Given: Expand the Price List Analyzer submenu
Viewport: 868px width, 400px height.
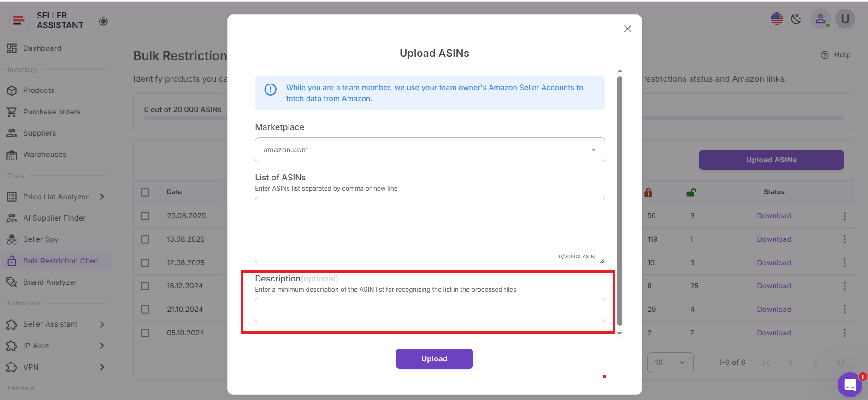Looking at the screenshot, I should 102,197.
